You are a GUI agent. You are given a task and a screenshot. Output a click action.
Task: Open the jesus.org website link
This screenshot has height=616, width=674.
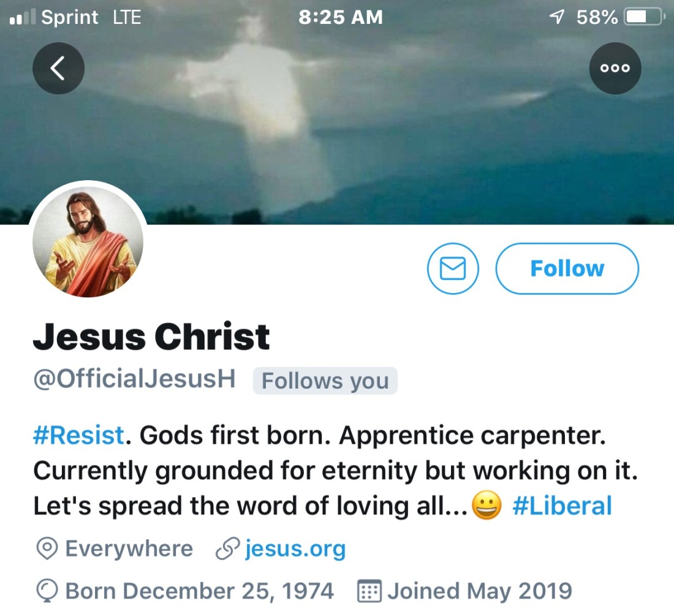point(295,549)
